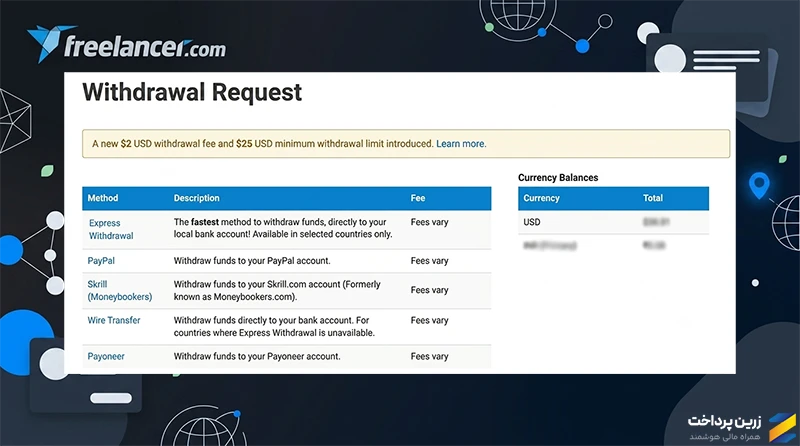The image size is (800, 446).
Task: Choose Express Withdrawal method
Action: tap(111, 229)
